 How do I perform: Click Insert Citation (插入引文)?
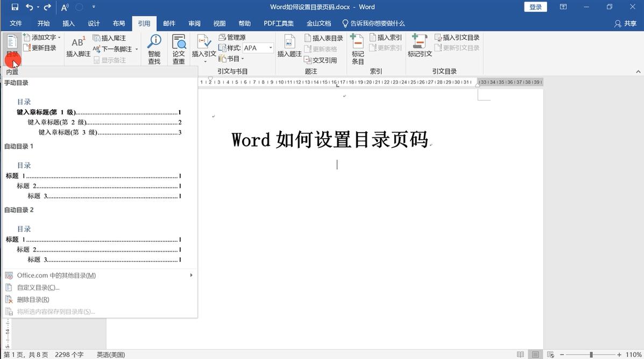[204, 48]
